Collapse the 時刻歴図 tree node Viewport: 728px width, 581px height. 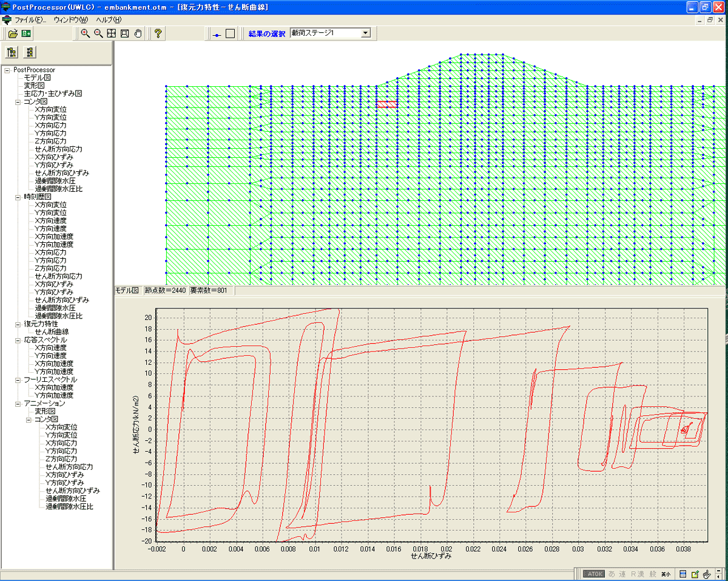(18, 197)
